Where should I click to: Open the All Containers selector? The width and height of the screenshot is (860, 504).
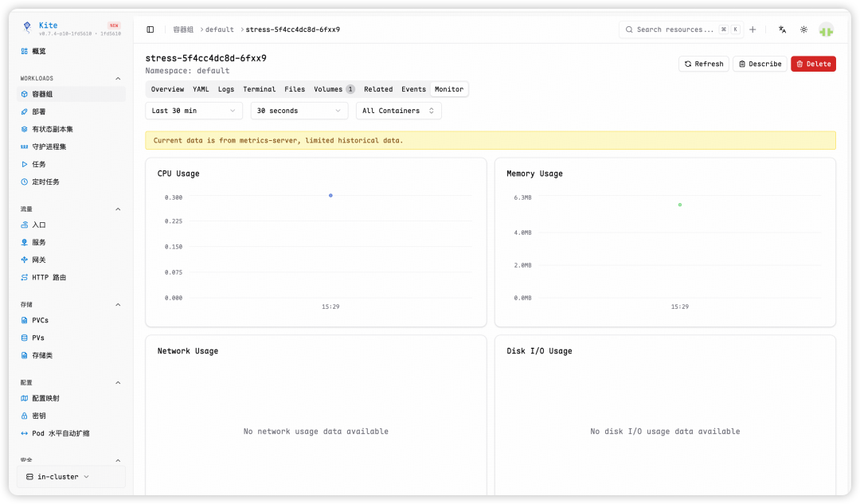[x=398, y=111]
